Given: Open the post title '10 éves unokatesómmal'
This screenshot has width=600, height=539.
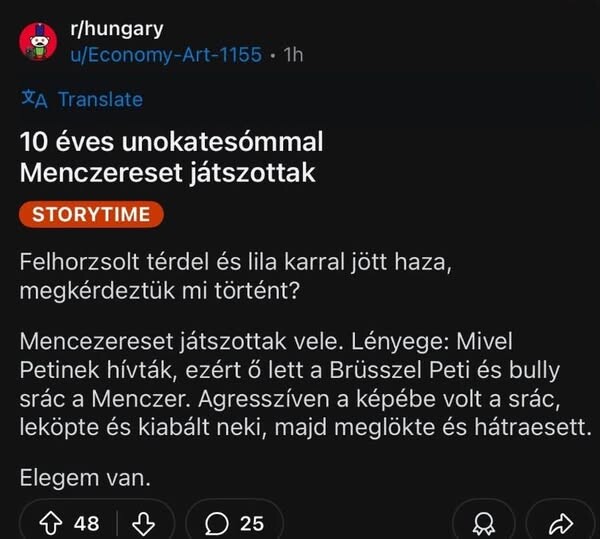Looking at the screenshot, I should coord(171,141).
